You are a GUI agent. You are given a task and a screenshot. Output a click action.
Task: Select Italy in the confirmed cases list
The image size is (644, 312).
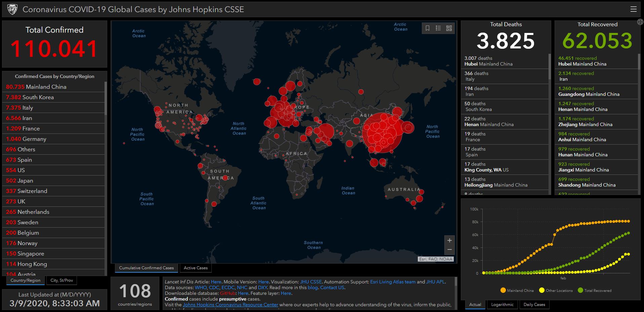[28, 108]
